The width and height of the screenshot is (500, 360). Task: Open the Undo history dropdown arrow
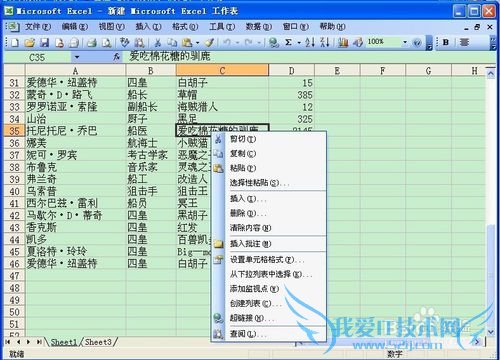pos(237,43)
